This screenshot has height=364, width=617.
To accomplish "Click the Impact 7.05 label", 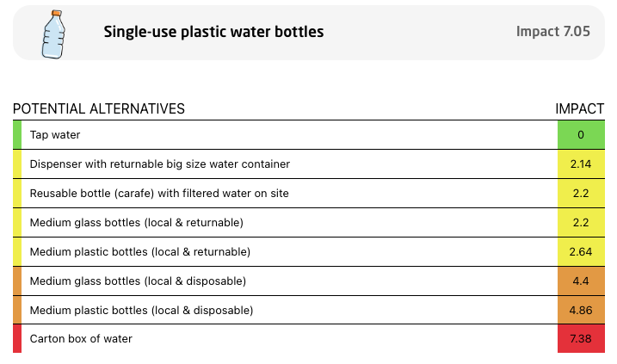I will pos(552,32).
